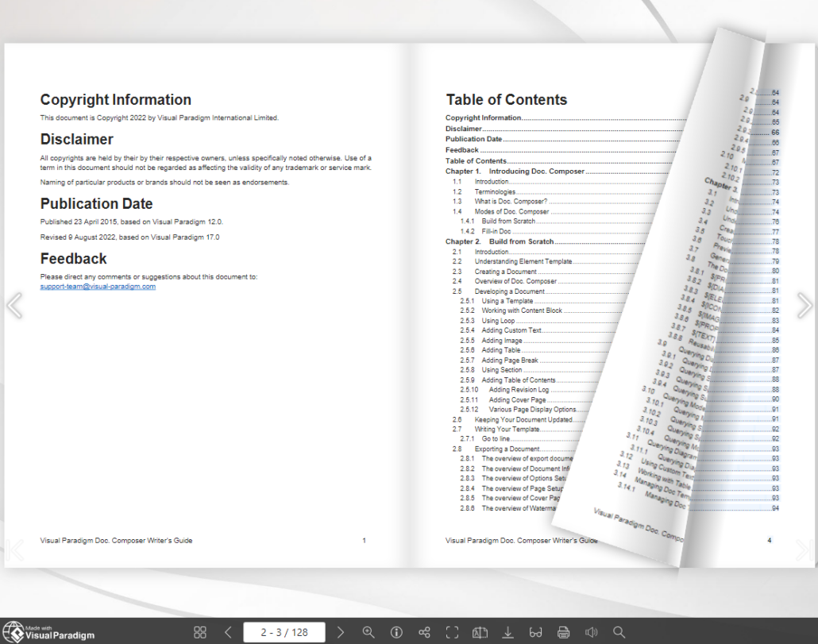Go to the previous page using the toolbar arrow
The width and height of the screenshot is (818, 644).
click(x=228, y=632)
